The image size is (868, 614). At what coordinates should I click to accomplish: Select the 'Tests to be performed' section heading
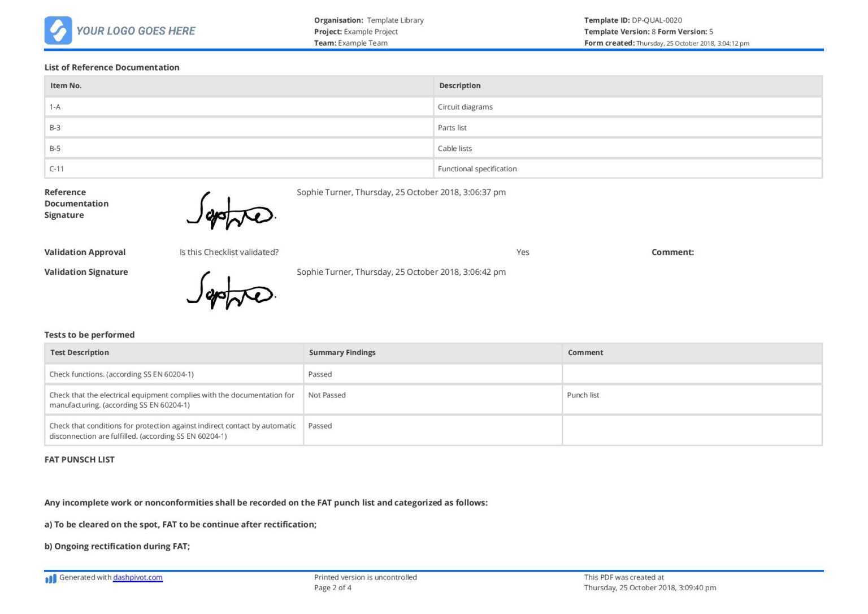[89, 334]
